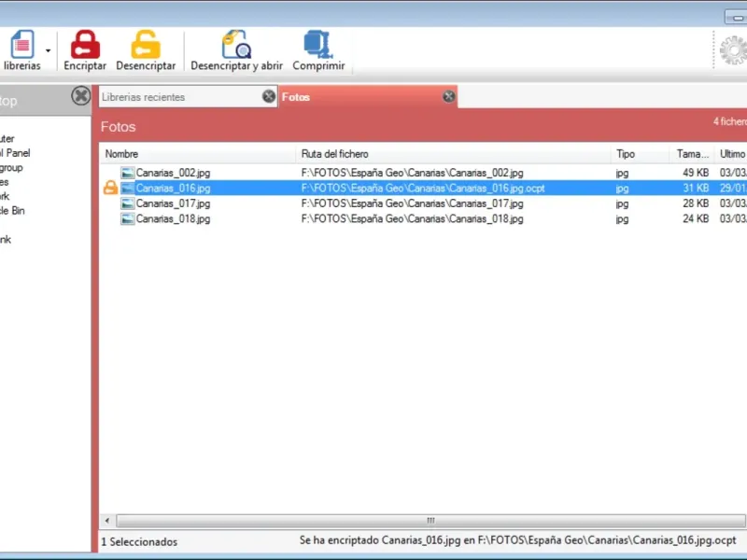Close the left sidebar panel
This screenshot has width=747, height=560.
coord(81,96)
